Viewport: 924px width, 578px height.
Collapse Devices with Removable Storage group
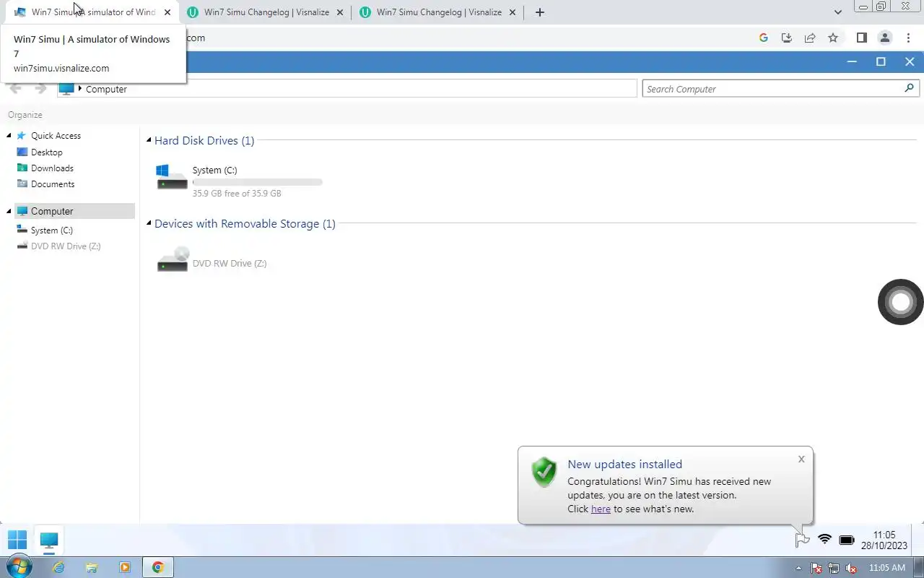point(149,223)
